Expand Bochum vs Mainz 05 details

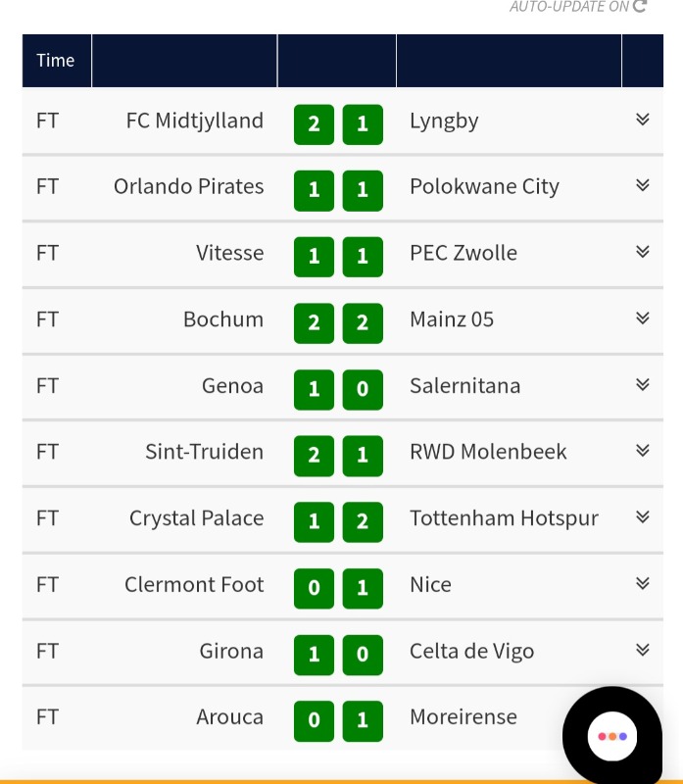pyautogui.click(x=642, y=318)
